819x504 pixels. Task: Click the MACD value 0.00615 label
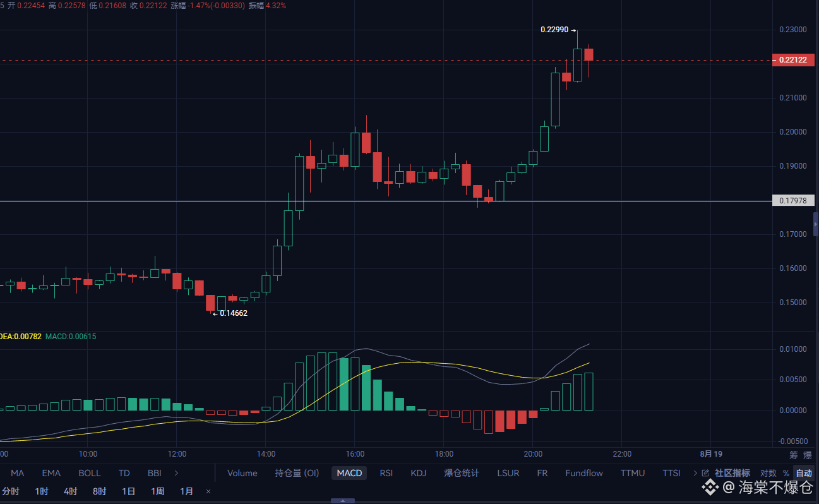[71, 337]
